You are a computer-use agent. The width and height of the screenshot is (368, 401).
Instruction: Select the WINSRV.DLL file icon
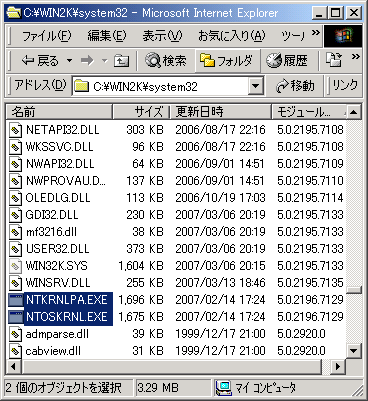[15, 283]
